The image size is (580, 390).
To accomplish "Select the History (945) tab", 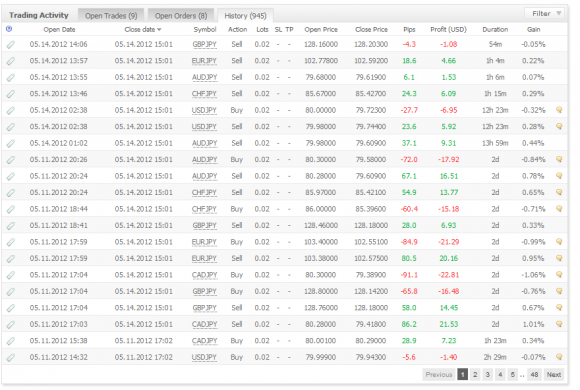I will pos(245,16).
